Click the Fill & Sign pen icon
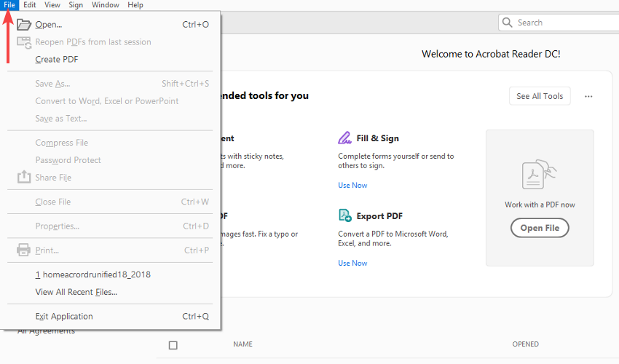This screenshot has height=364, width=619. pos(344,138)
